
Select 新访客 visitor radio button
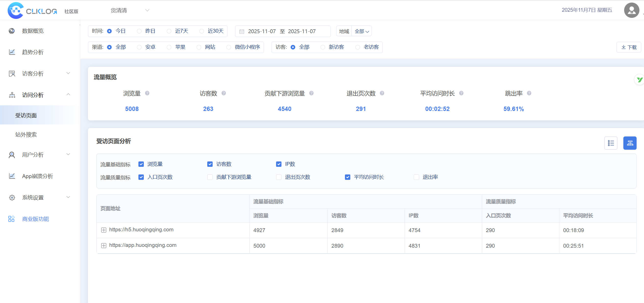click(323, 47)
